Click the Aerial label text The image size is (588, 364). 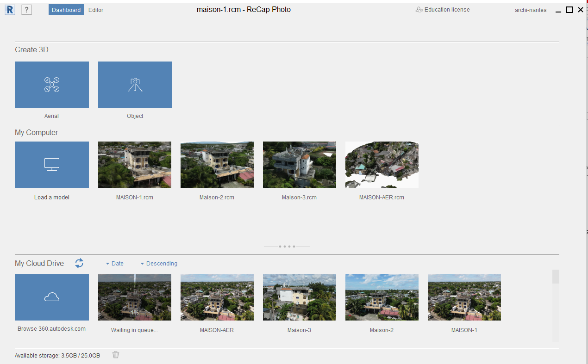click(x=51, y=116)
